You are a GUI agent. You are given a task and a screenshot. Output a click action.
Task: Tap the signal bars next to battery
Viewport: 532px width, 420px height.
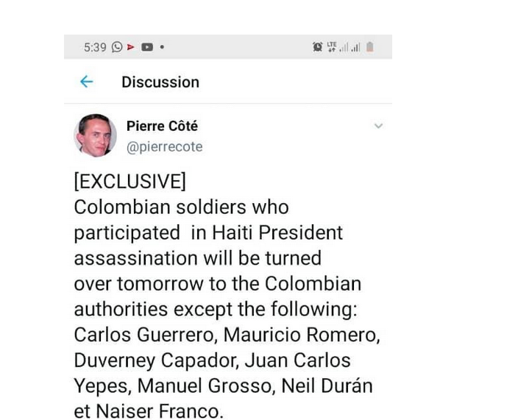356,48
